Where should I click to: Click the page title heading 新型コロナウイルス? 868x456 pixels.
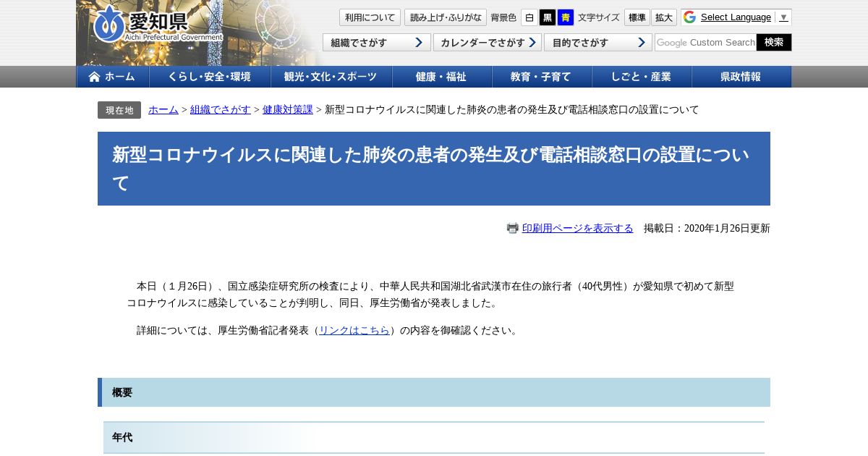point(434,169)
